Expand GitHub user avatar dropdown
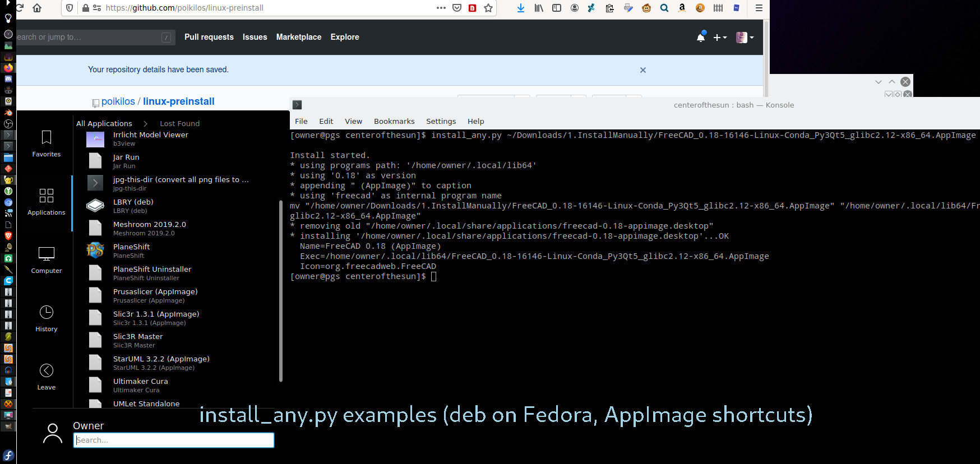Image resolution: width=980 pixels, height=464 pixels. (x=745, y=38)
